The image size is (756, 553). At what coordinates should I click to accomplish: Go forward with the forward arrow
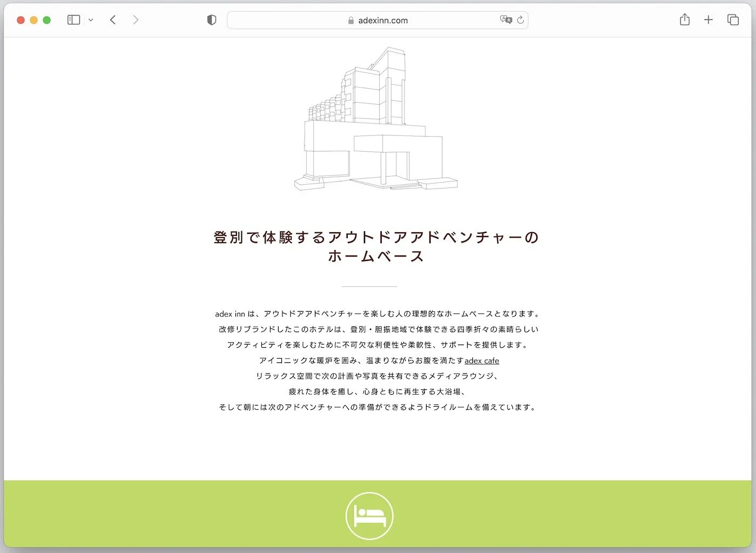coord(136,19)
